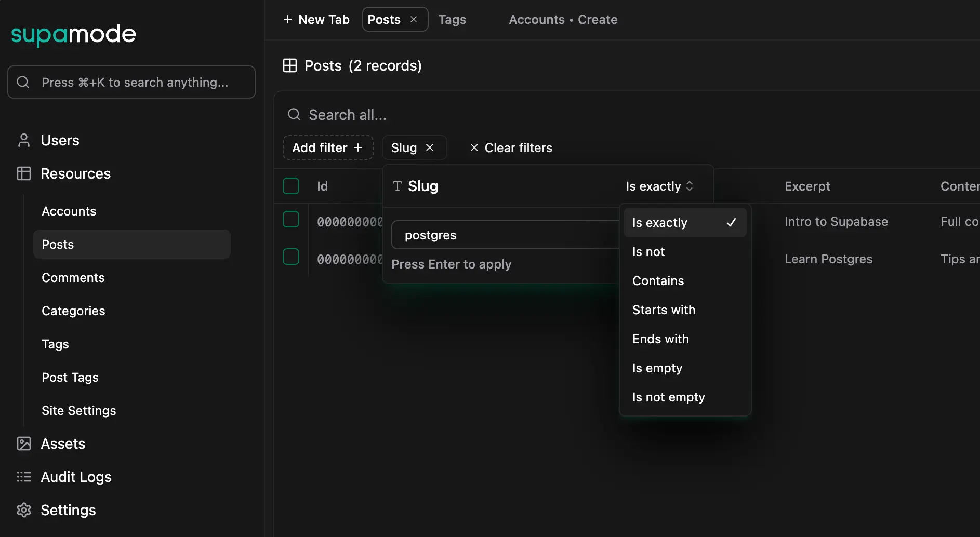980x537 pixels.
Task: Choose Contains from the operator menu
Action: [x=658, y=280]
